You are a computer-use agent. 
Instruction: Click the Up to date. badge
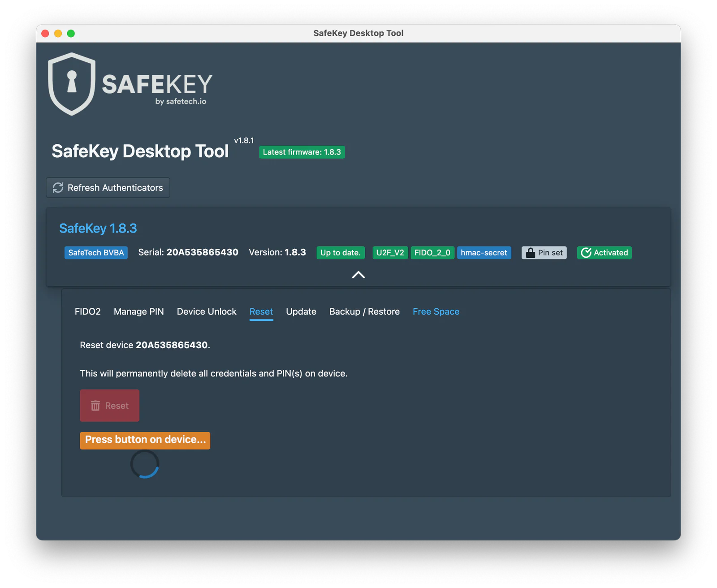pyautogui.click(x=341, y=253)
